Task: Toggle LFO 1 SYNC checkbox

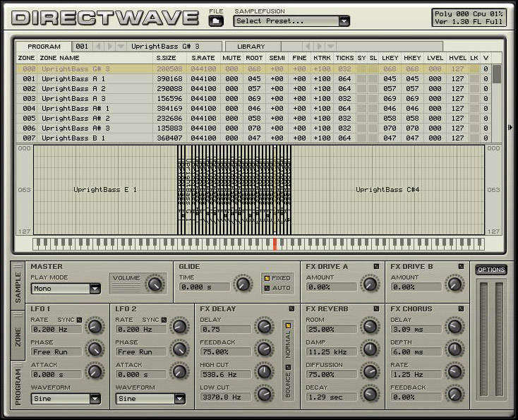Action: [79, 320]
